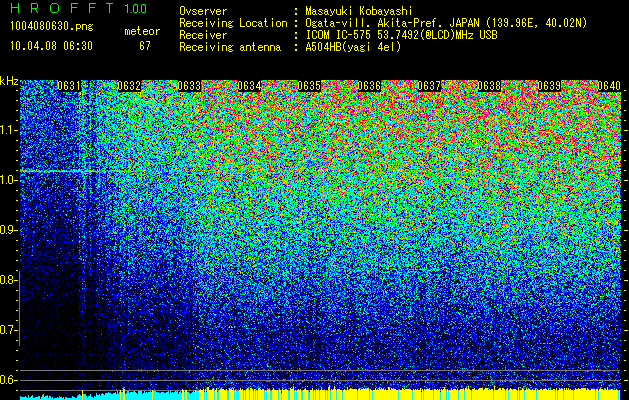Click the 0637 time marker
Image resolution: width=629 pixels, height=400 pixels.
coord(429,86)
